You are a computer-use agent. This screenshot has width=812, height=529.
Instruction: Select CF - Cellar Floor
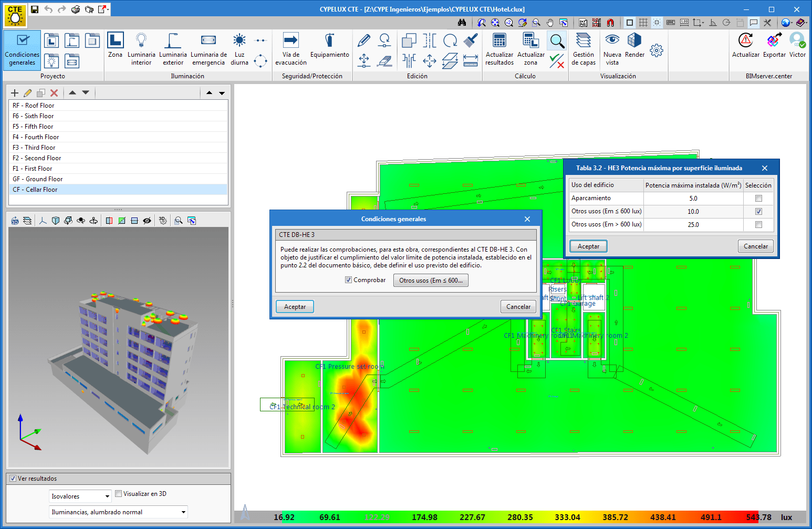(x=118, y=190)
